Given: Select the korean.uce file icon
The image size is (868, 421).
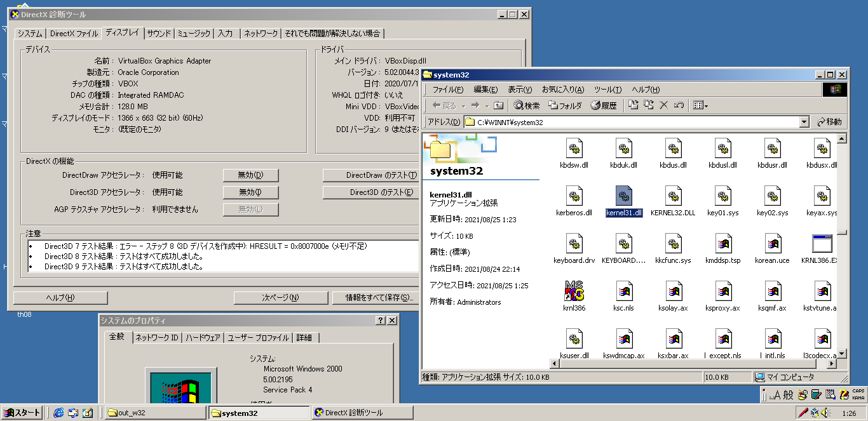Looking at the screenshot, I should (x=772, y=244).
